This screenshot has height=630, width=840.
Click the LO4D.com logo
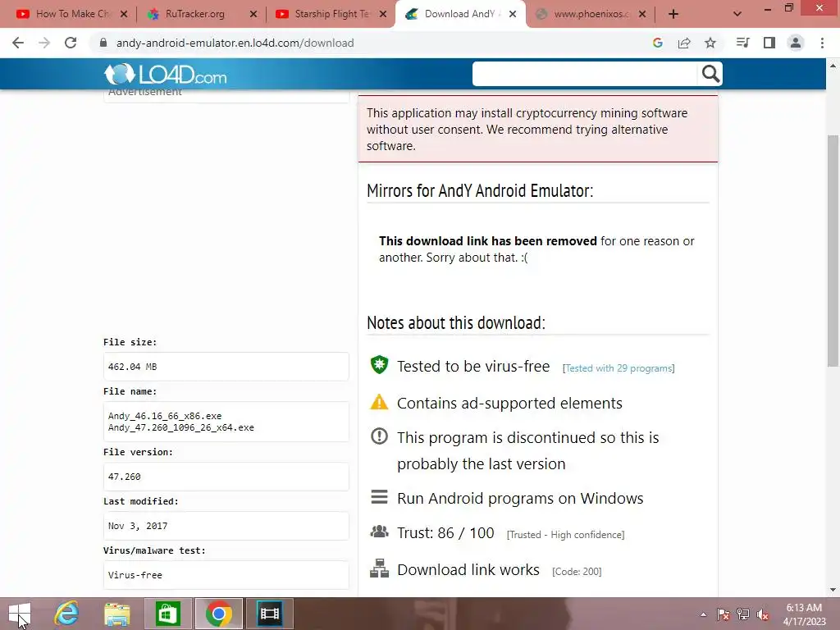click(165, 75)
